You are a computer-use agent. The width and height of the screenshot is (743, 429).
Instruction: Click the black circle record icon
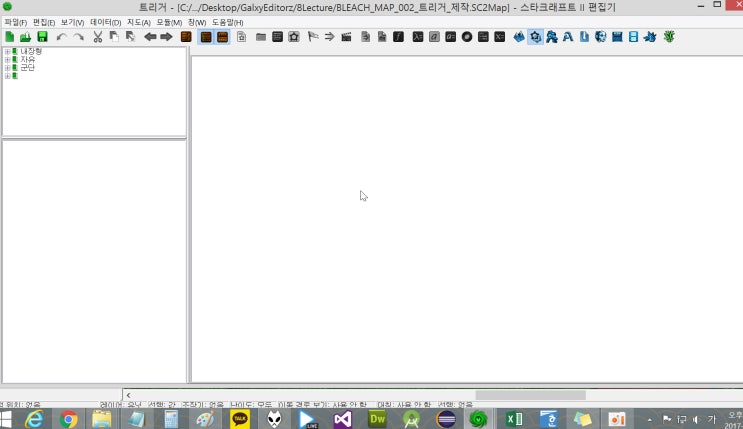click(x=467, y=37)
